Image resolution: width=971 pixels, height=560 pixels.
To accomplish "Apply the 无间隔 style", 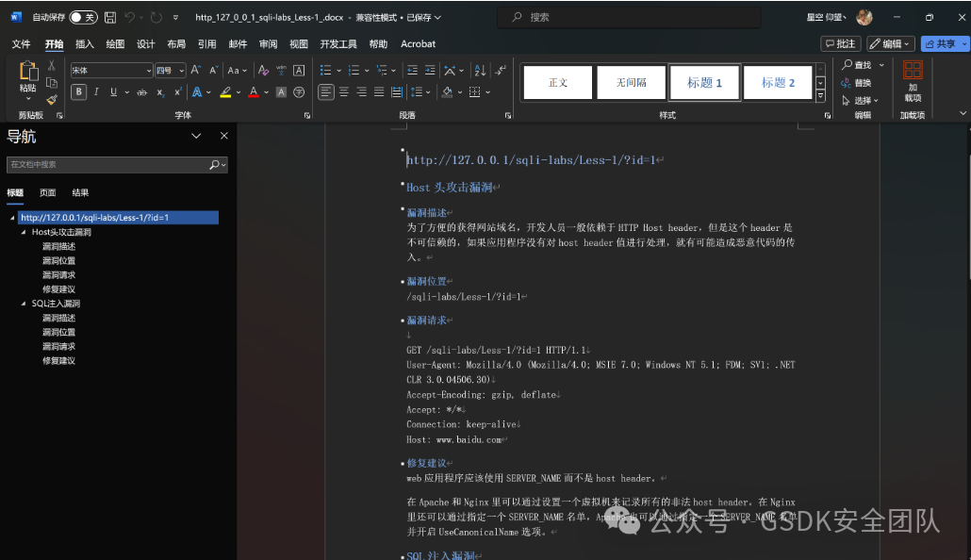I will coord(631,82).
